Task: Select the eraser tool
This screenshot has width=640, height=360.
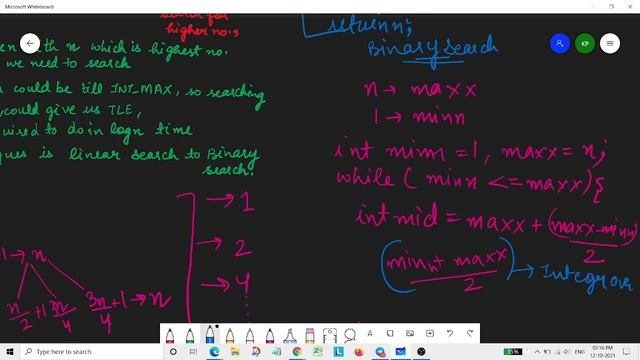Action: (x=310, y=335)
